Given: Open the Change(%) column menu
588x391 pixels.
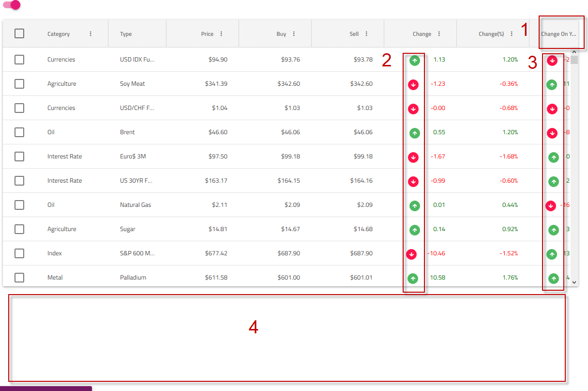Looking at the screenshot, I should [x=512, y=33].
